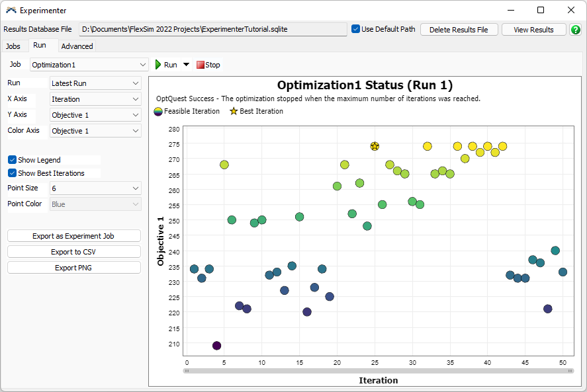Click the Best Iteration legend star icon

234,112
